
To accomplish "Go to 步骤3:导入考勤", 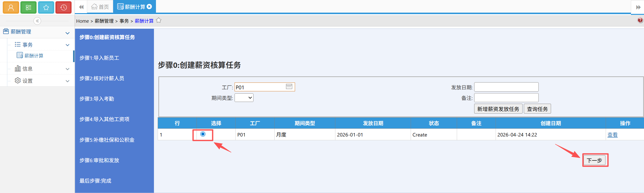I will 97,99.
